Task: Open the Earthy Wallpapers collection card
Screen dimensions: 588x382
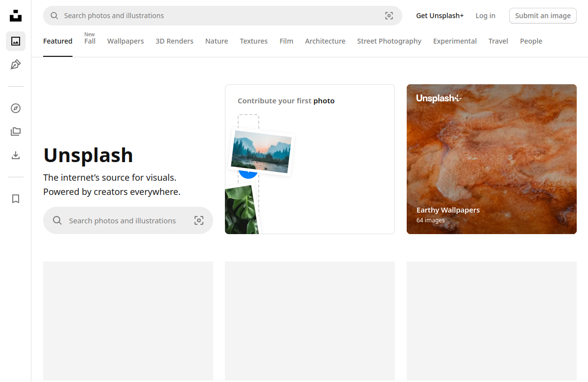Action: coord(491,159)
